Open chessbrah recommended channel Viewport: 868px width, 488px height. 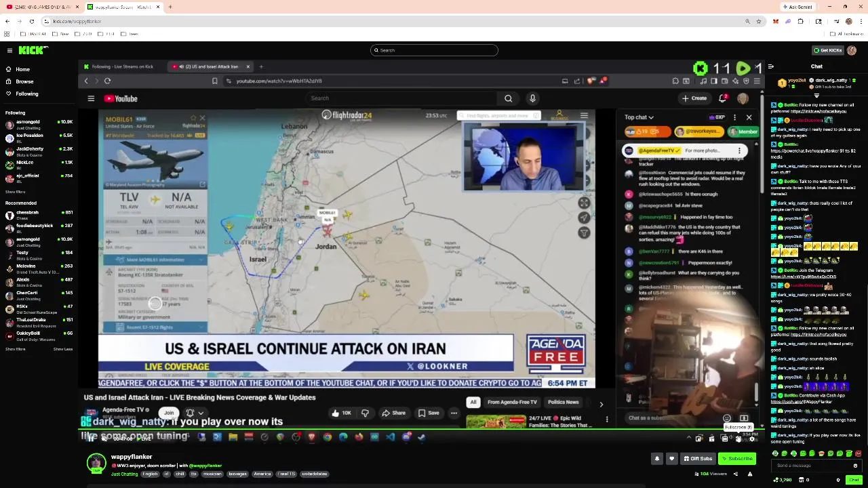point(37,216)
